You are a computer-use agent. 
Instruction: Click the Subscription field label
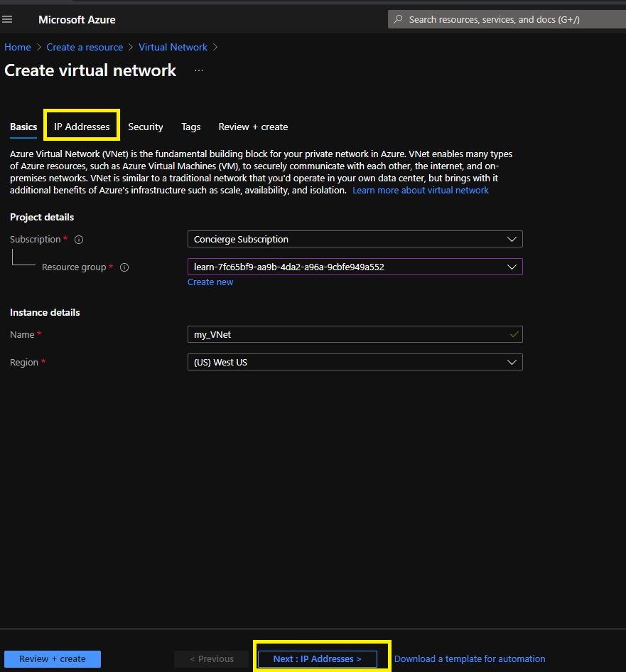35,239
